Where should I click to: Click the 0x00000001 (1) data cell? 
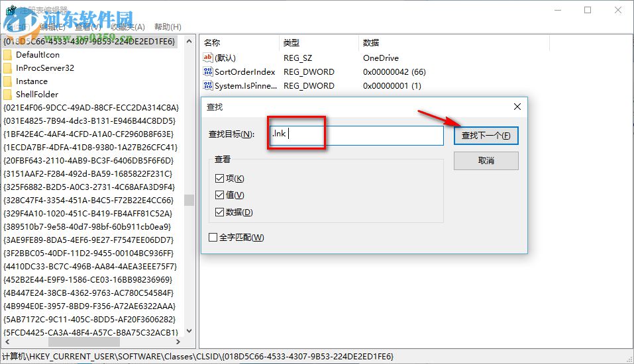click(x=392, y=85)
